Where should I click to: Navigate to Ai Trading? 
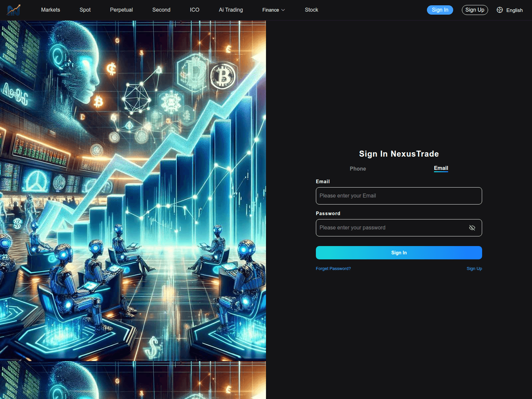coord(231,10)
